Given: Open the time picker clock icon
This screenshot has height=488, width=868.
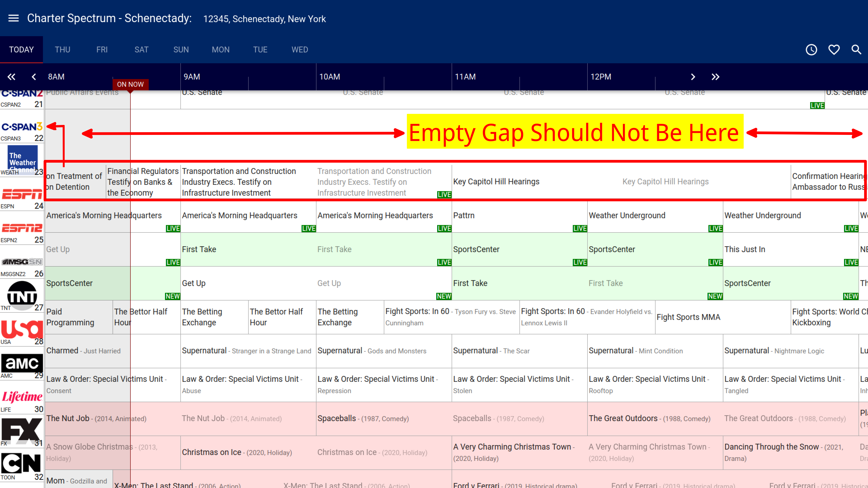Looking at the screenshot, I should (x=811, y=50).
